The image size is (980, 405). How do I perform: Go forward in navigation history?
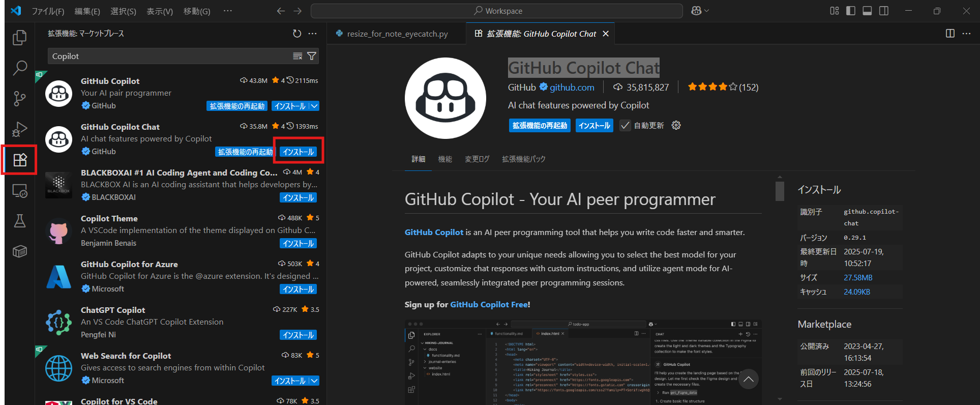pos(298,11)
